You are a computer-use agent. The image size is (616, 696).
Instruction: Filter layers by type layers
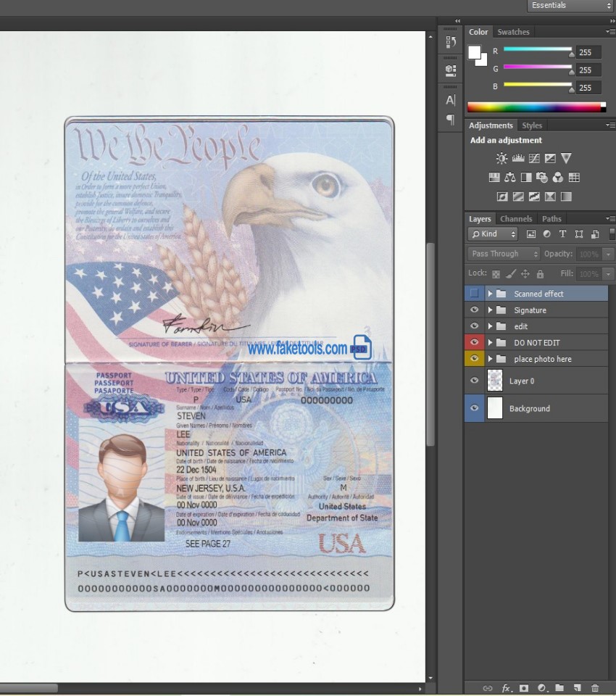point(563,234)
